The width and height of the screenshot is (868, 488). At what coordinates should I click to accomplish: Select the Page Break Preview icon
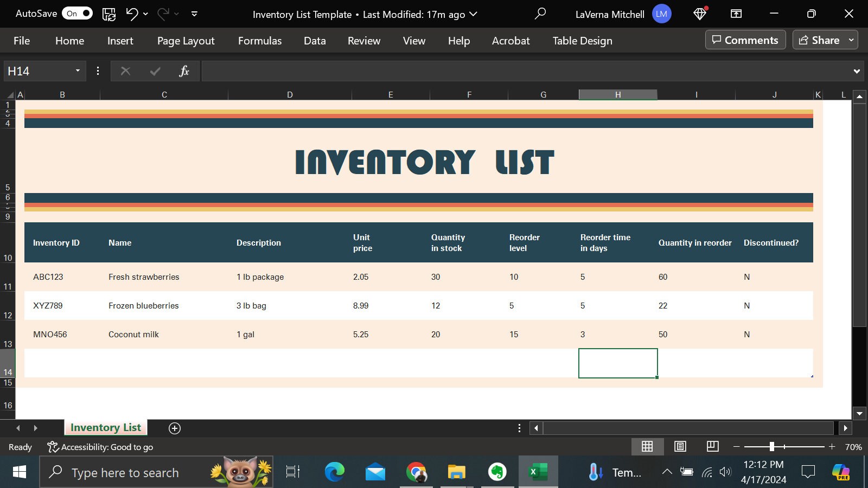tap(712, 446)
